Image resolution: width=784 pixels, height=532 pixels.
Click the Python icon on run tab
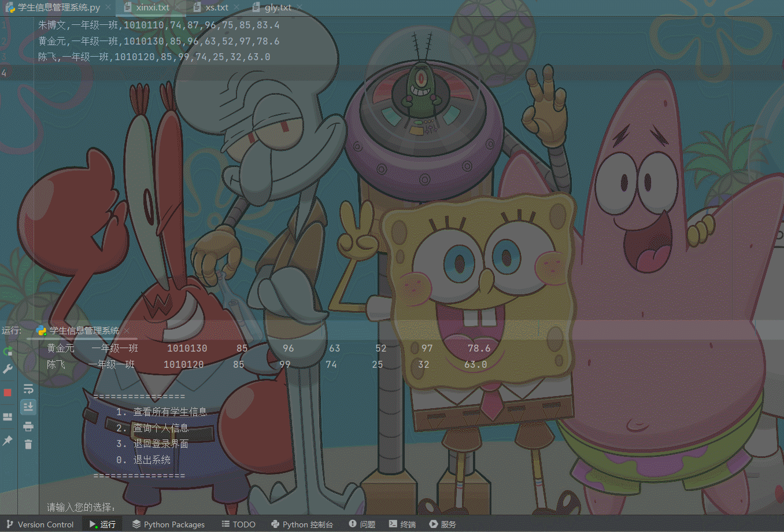(x=41, y=331)
